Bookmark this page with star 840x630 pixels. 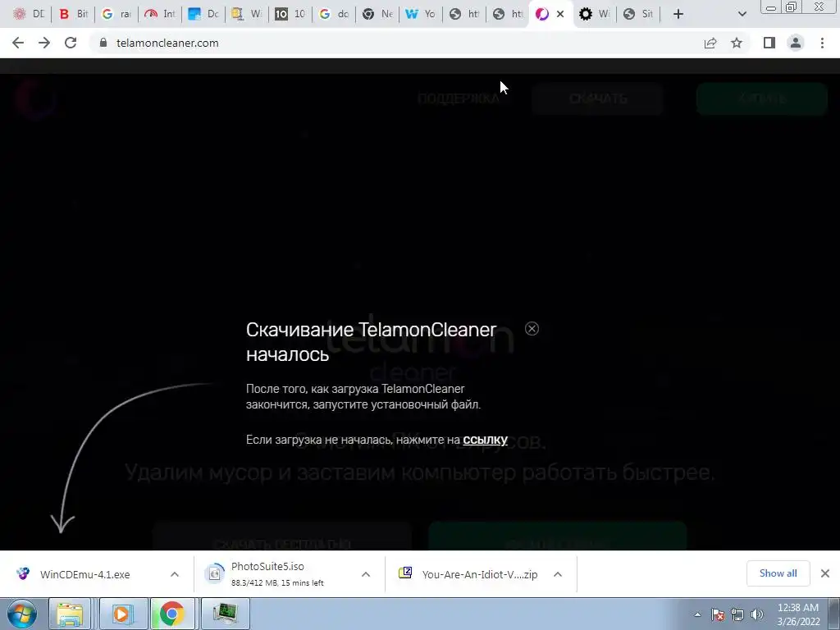click(x=737, y=43)
